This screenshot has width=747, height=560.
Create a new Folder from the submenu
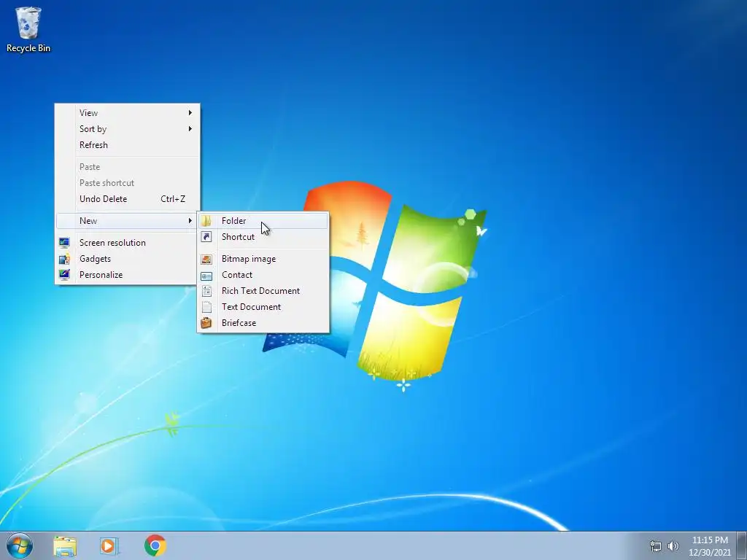pyautogui.click(x=263, y=221)
